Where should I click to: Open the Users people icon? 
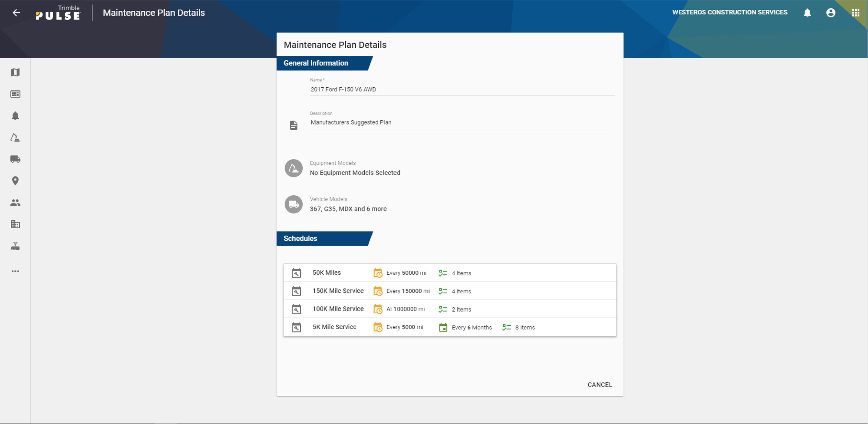coord(15,202)
